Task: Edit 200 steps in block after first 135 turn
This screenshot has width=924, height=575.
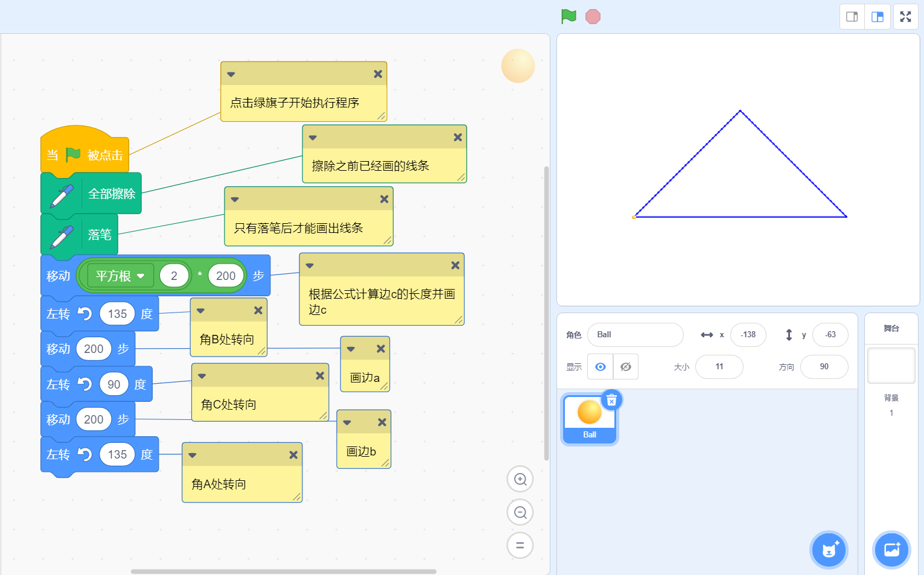Action: [94, 349]
